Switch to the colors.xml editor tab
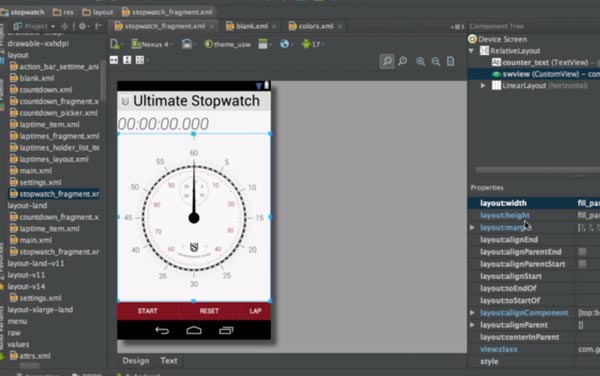Viewport: 600px width, 376px height. coord(315,26)
